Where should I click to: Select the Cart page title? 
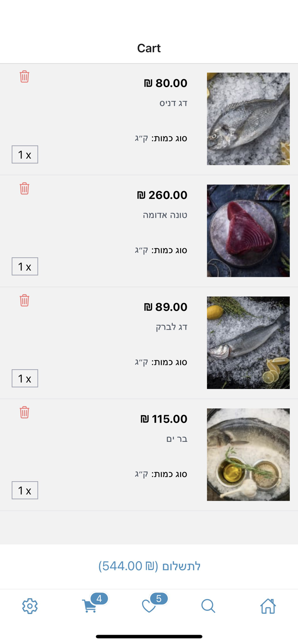click(149, 48)
